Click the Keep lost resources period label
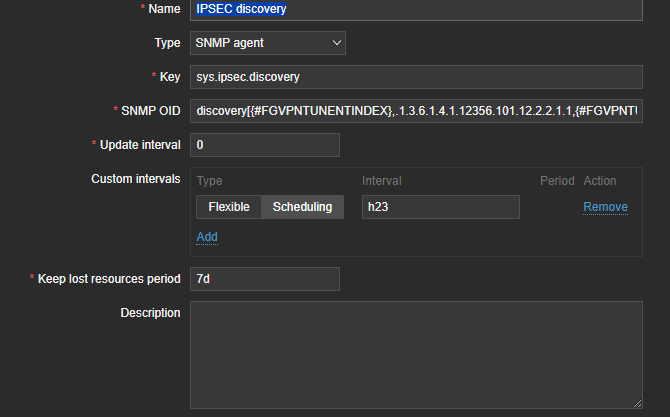Image resolution: width=670 pixels, height=417 pixels. click(109, 279)
